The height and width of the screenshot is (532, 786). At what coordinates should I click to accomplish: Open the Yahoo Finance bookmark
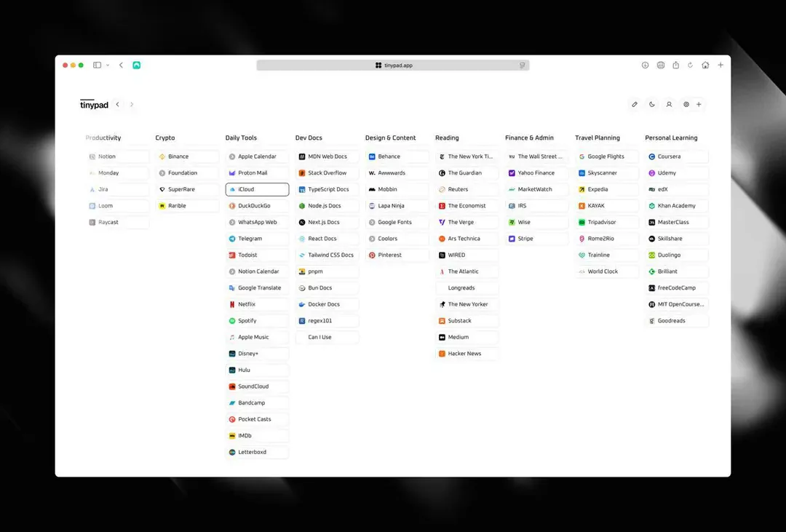[537, 173]
